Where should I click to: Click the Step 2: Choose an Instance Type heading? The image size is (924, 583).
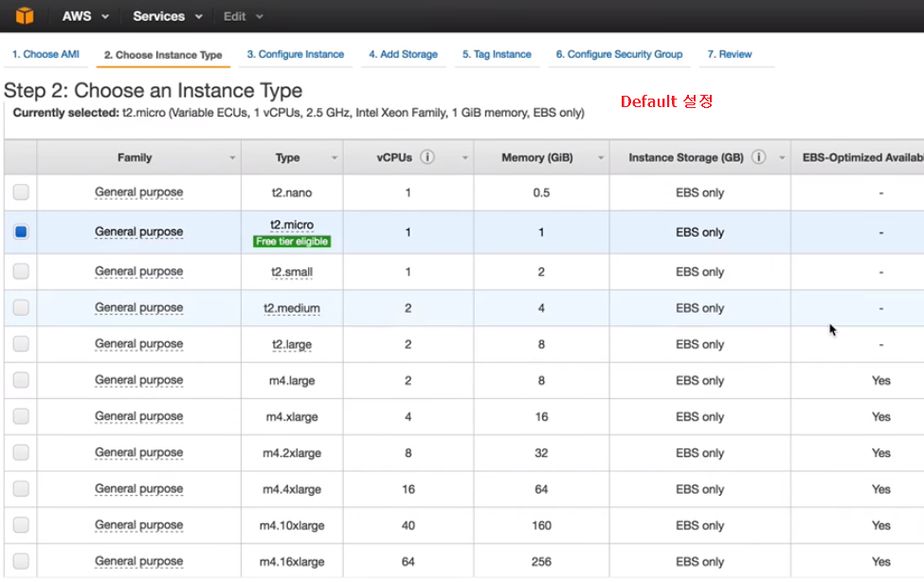tap(153, 90)
